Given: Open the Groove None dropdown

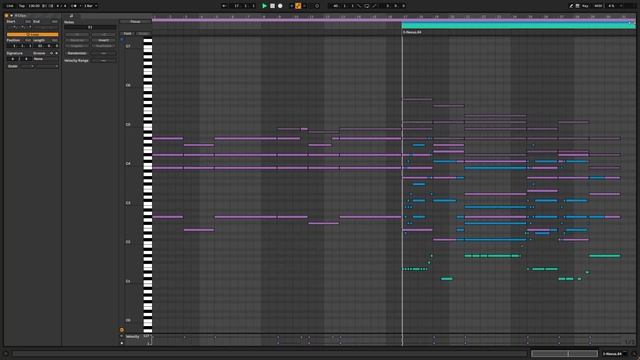Looking at the screenshot, I should coord(46,59).
